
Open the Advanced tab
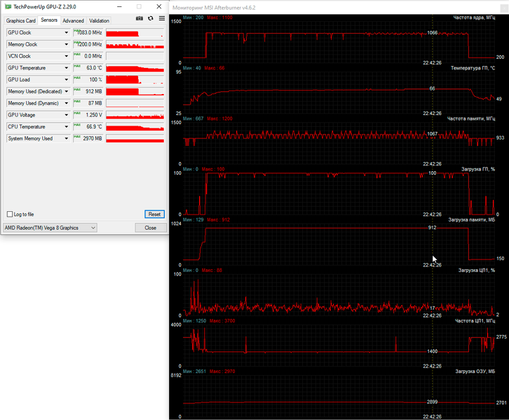click(73, 21)
